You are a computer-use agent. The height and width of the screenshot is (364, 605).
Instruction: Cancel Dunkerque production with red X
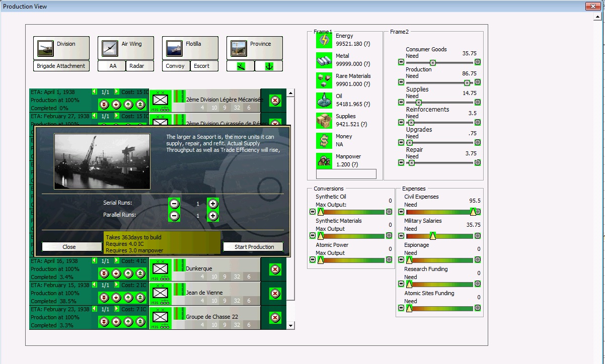click(275, 269)
